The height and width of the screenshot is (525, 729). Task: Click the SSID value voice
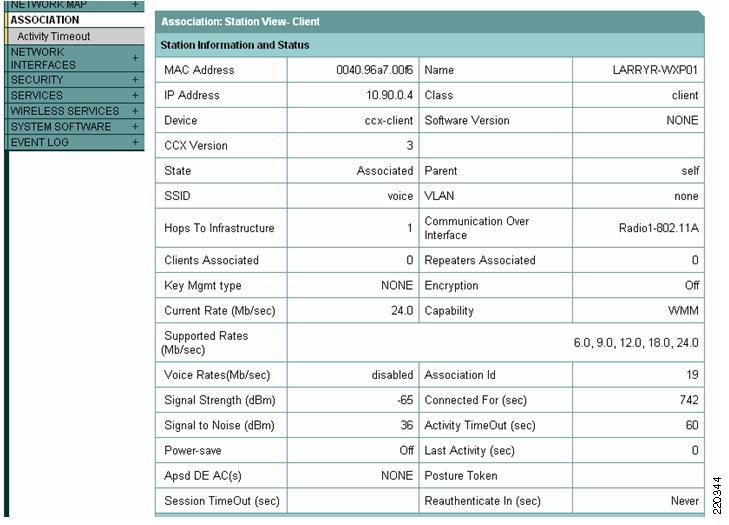coord(400,196)
